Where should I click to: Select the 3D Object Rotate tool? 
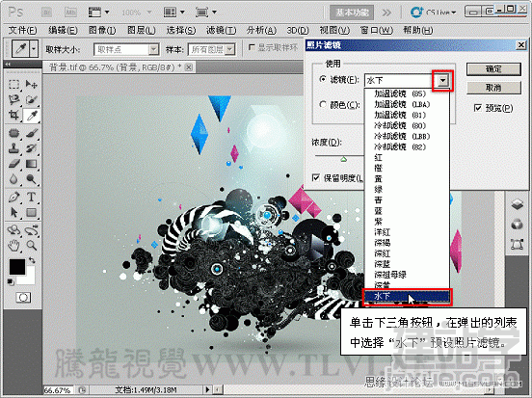(13, 230)
